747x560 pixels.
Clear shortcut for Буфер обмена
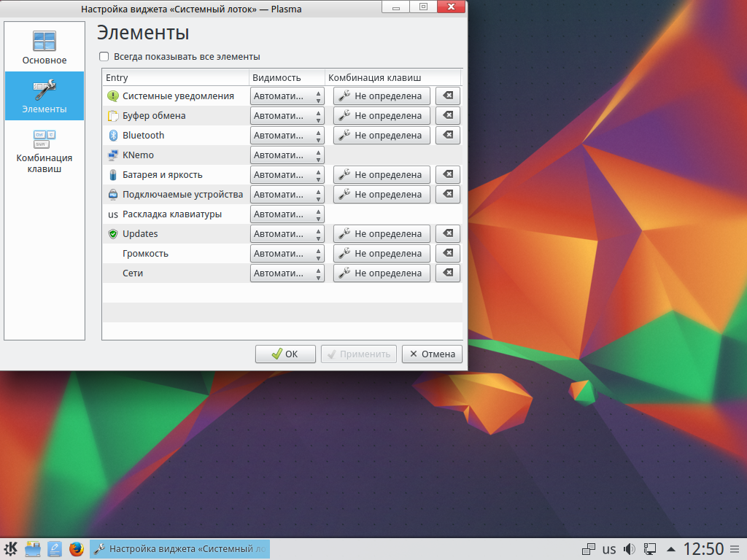448,116
